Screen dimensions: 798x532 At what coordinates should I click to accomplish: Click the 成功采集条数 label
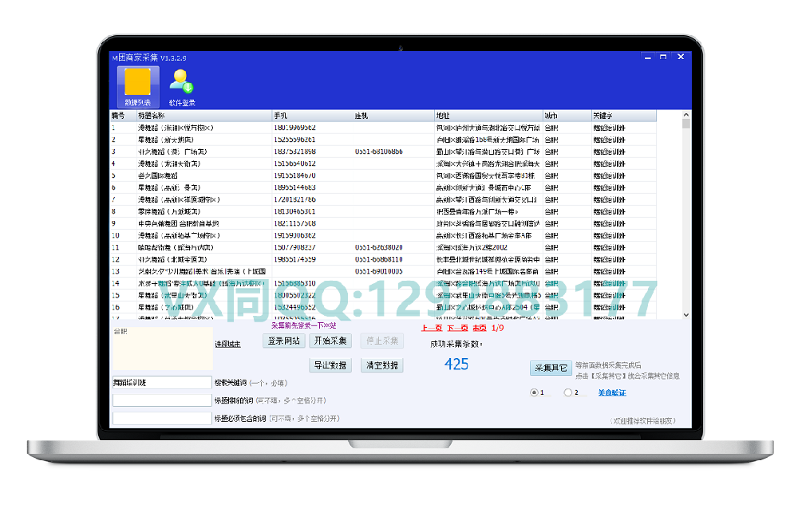(x=456, y=345)
